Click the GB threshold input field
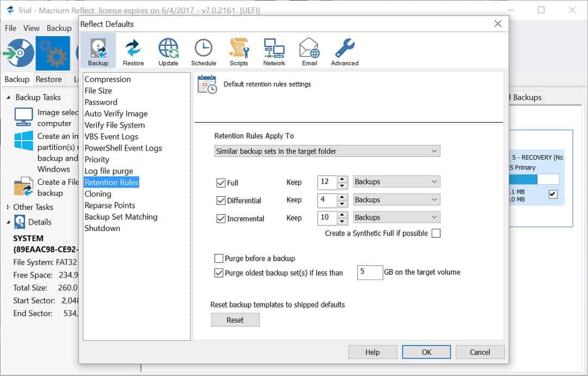 click(370, 272)
